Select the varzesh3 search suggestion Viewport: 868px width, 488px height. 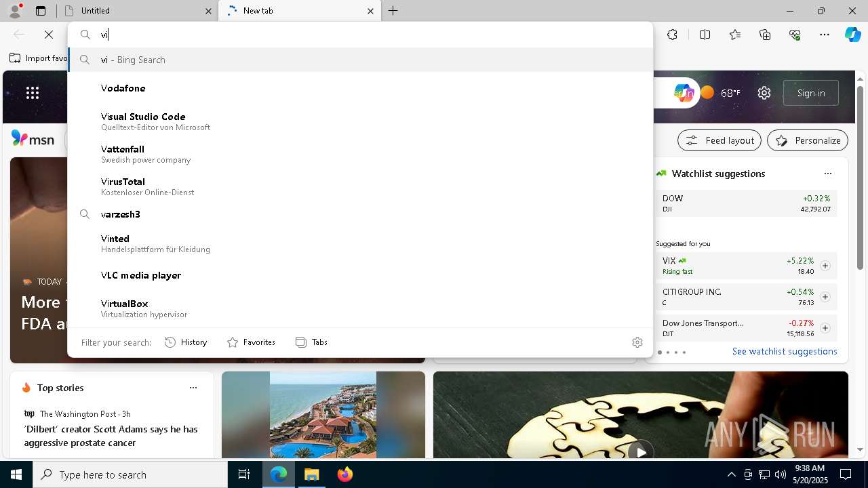tap(360, 214)
